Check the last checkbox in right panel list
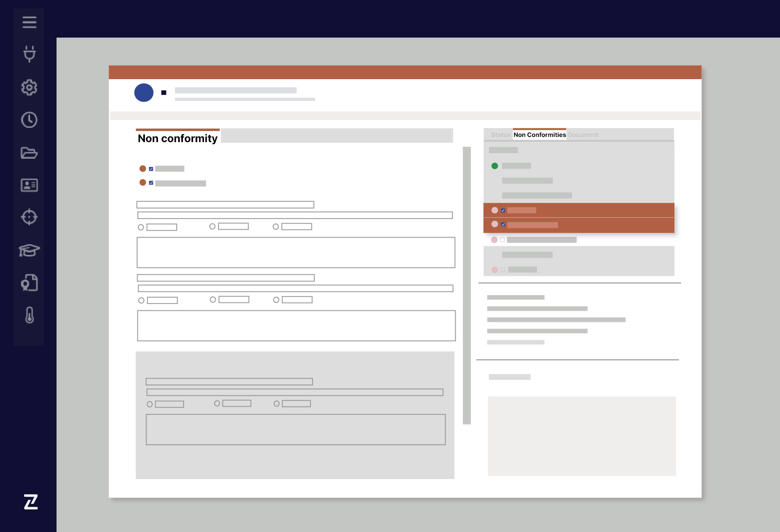Screen dimensions: 780x532 [x=503, y=270]
